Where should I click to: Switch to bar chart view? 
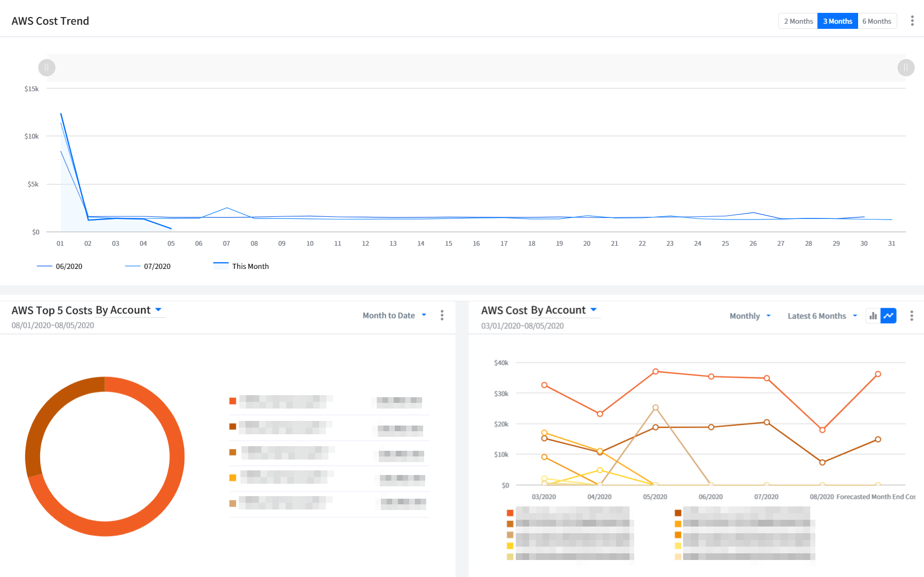[873, 316]
